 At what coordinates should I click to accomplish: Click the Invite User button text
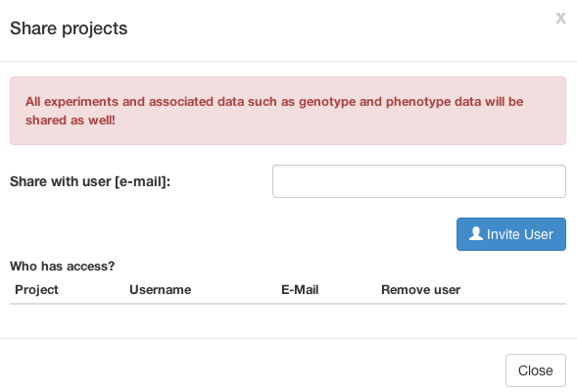(519, 234)
